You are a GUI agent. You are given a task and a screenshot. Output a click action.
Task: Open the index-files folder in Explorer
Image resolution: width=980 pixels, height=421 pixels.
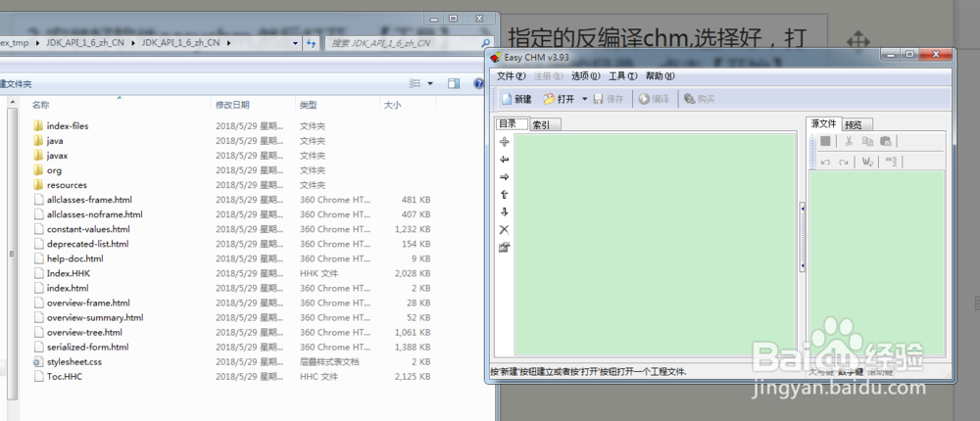coord(68,125)
